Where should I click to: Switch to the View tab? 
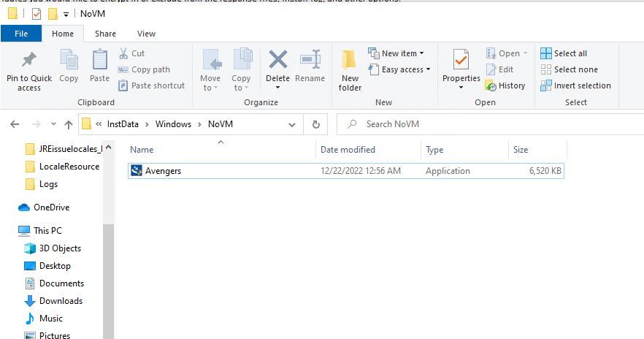(x=146, y=34)
